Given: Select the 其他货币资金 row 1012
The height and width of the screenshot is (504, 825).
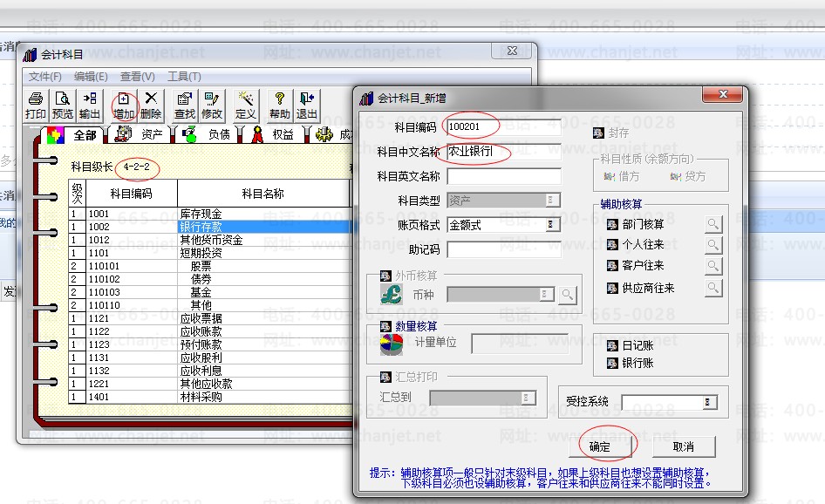Looking at the screenshot, I should [x=209, y=240].
